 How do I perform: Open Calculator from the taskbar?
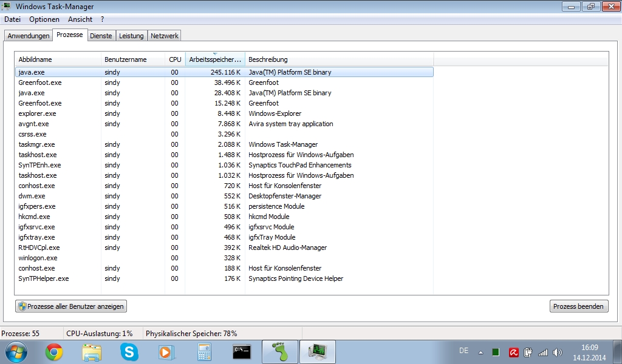(x=204, y=352)
